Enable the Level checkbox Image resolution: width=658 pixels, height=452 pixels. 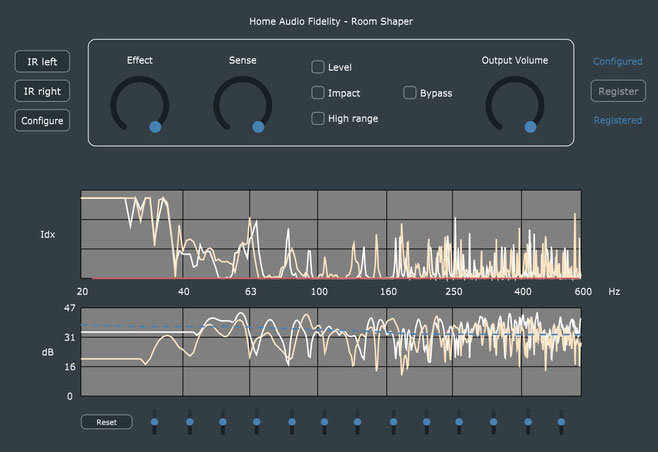pos(318,67)
